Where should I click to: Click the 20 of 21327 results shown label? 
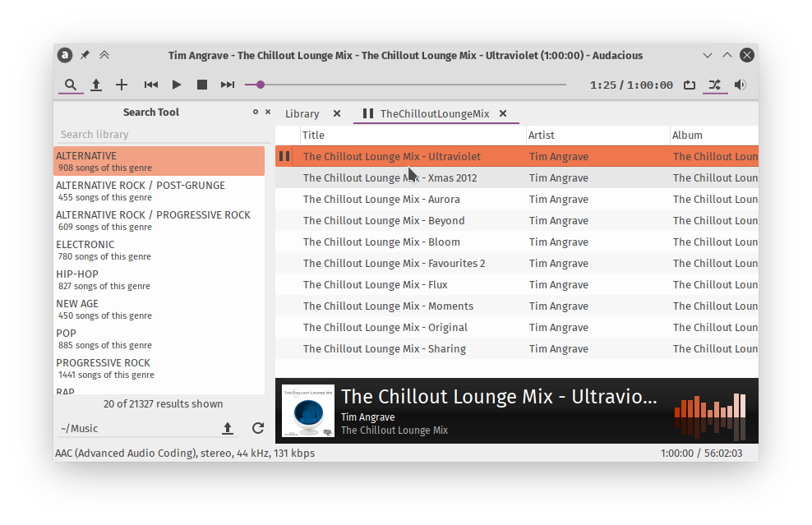tap(163, 404)
